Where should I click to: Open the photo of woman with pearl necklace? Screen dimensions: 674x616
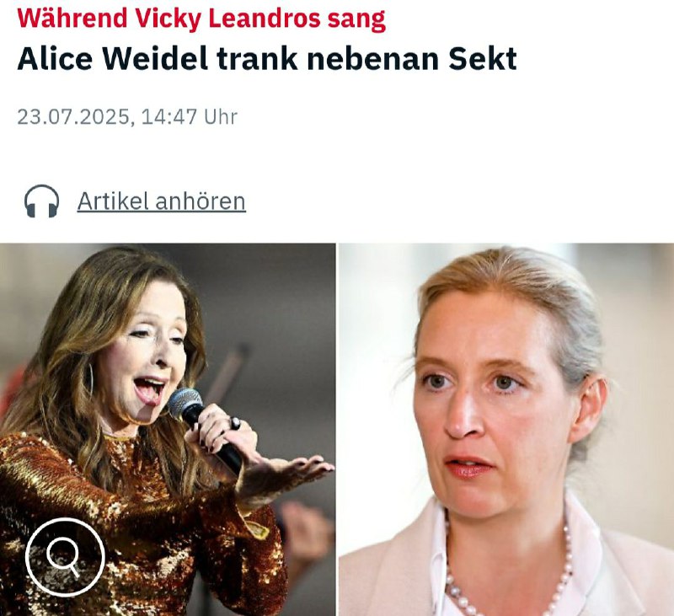click(x=506, y=430)
